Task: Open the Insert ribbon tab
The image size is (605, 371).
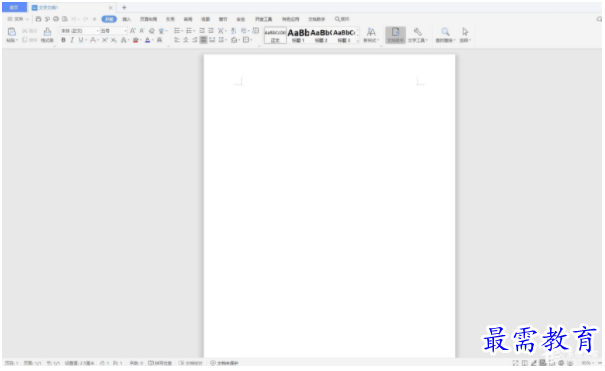Action: pos(127,19)
